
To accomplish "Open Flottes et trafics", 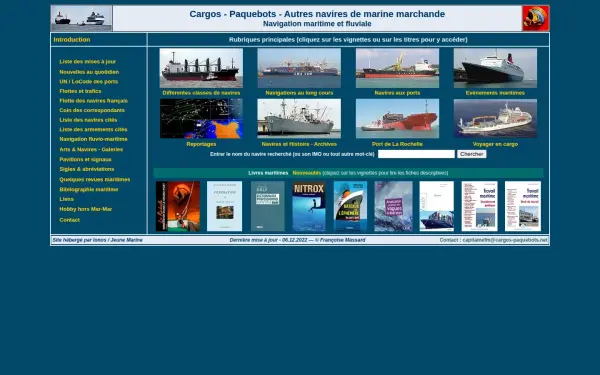I will [80, 91].
